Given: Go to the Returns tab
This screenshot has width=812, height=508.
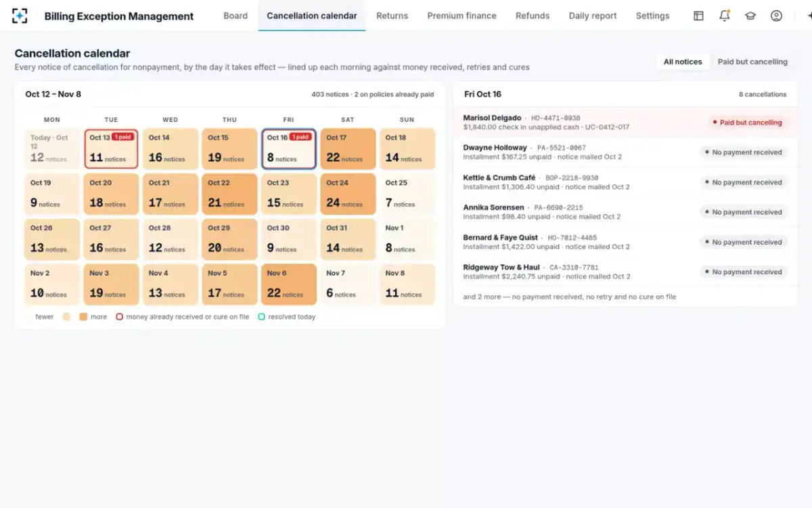Looking at the screenshot, I should tap(392, 16).
